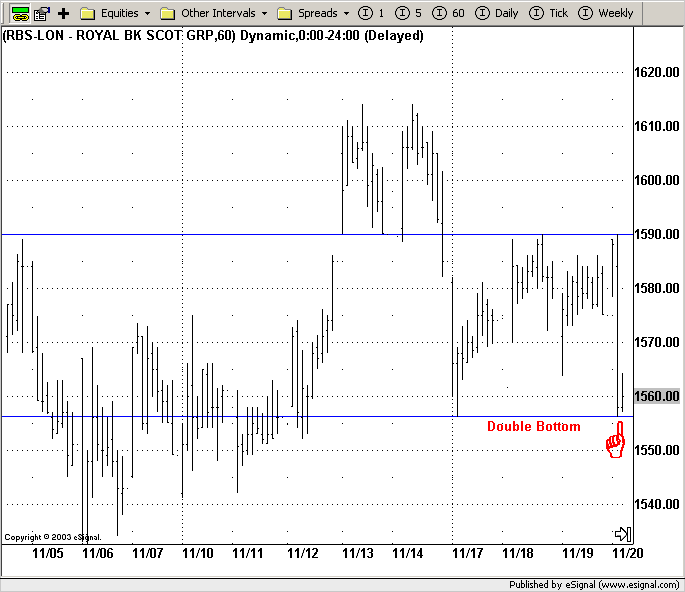
Task: Click the 11/07 date axis label
Action: pos(148,554)
